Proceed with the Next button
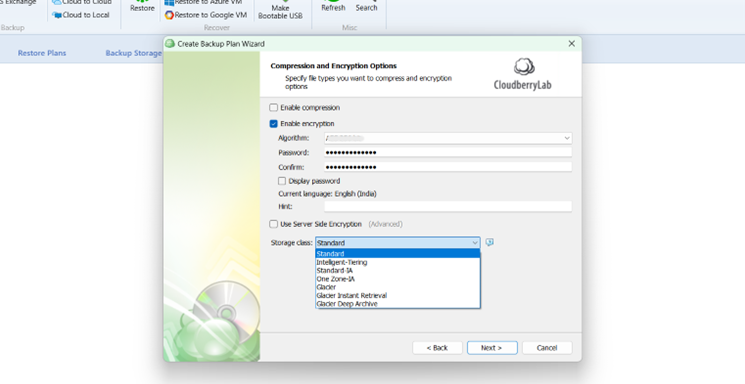The image size is (745, 384). [x=492, y=348]
